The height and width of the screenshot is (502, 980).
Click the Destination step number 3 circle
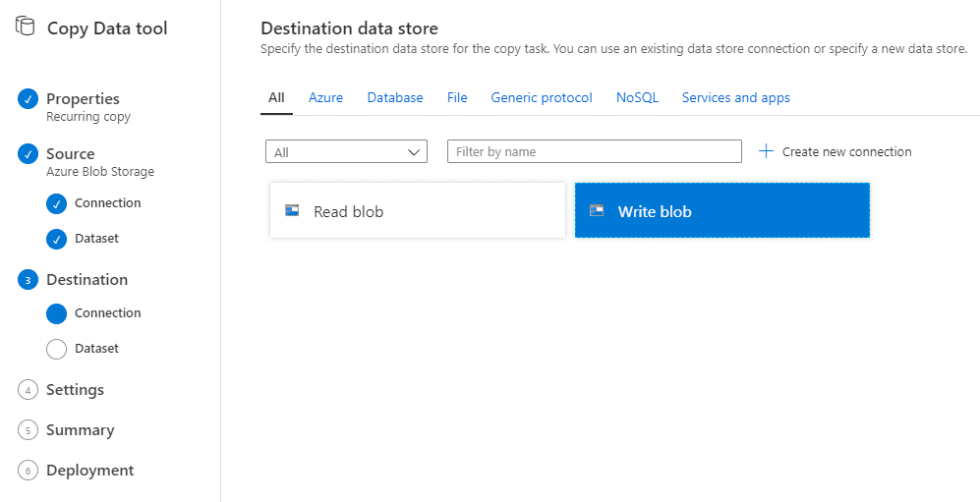(29, 280)
